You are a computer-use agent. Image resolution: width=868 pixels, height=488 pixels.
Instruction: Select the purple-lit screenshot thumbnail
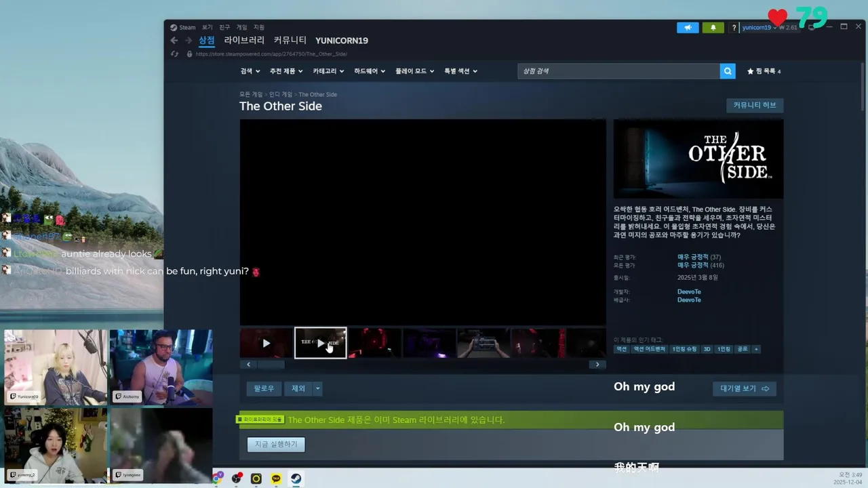429,343
